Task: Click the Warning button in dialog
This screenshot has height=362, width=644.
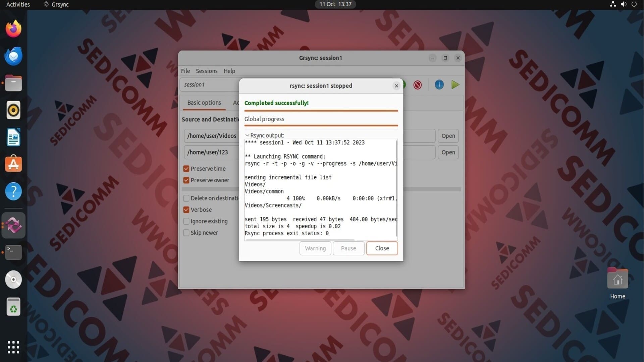Action: point(315,248)
